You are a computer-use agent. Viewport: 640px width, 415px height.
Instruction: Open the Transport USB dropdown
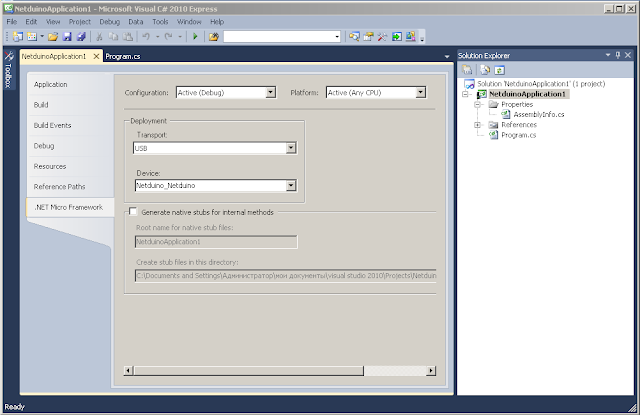point(291,148)
